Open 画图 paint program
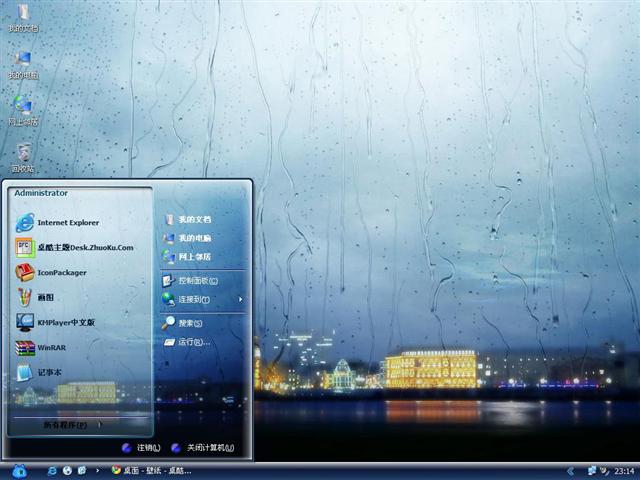The width and height of the screenshot is (640, 480). point(35,297)
